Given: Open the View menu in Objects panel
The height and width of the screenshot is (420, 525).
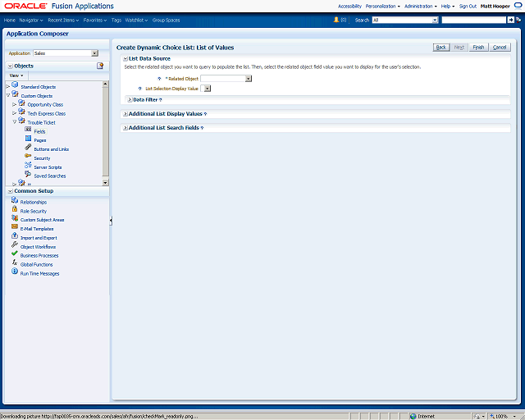Looking at the screenshot, I should tap(16, 75).
